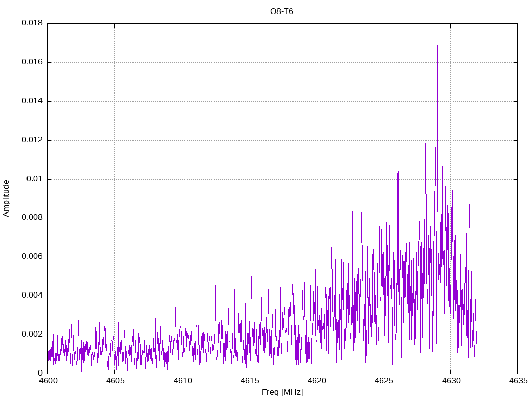Click the 0.002 y-axis tick label
The height and width of the screenshot is (399, 532).
[x=32, y=335]
